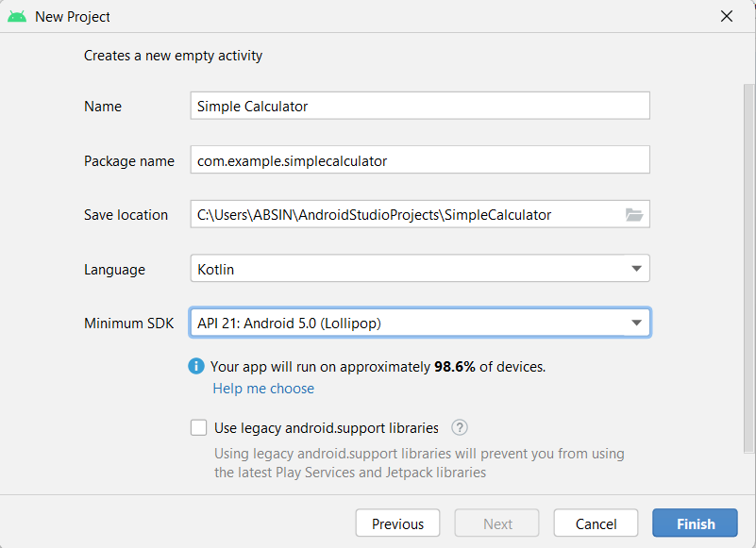
Task: Click the Android logo in the title bar
Action: click(x=19, y=16)
